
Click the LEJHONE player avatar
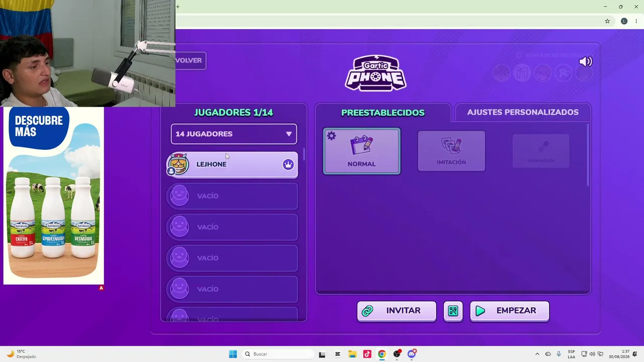tap(179, 164)
